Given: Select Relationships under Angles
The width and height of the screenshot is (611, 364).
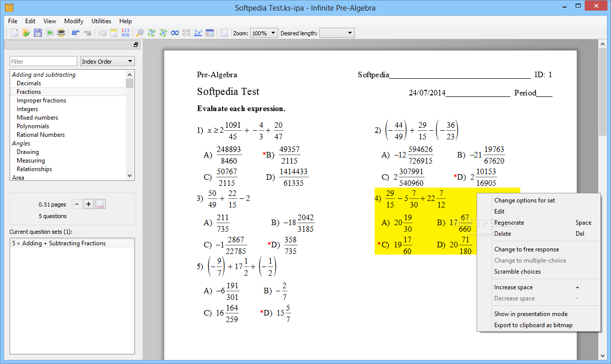Looking at the screenshot, I should 34,169.
